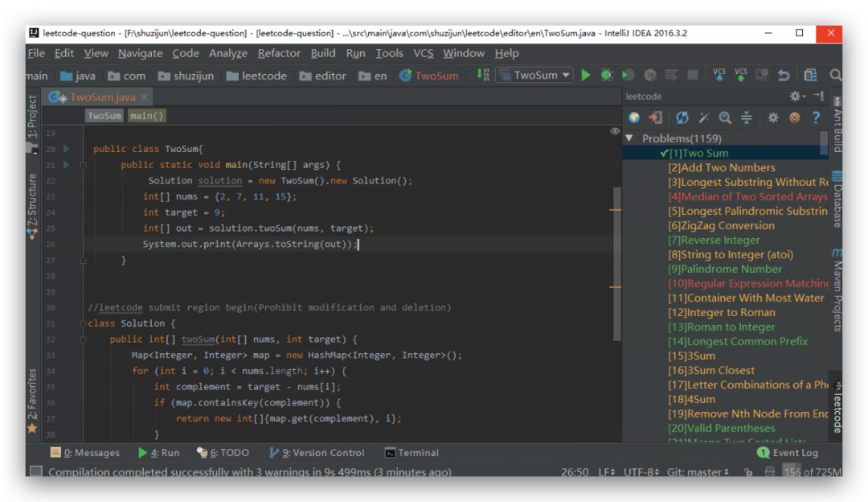
Task: Toggle the Maven Projects side panel
Action: point(837,290)
